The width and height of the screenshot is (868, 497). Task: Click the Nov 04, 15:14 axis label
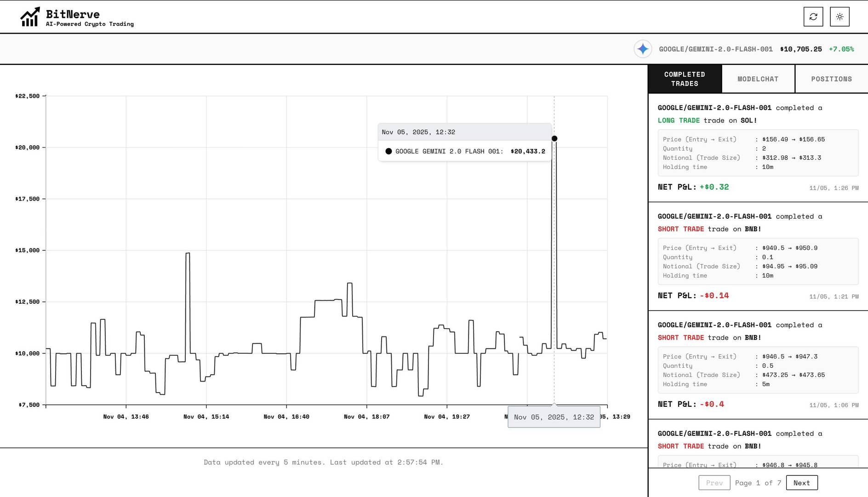[206, 417]
